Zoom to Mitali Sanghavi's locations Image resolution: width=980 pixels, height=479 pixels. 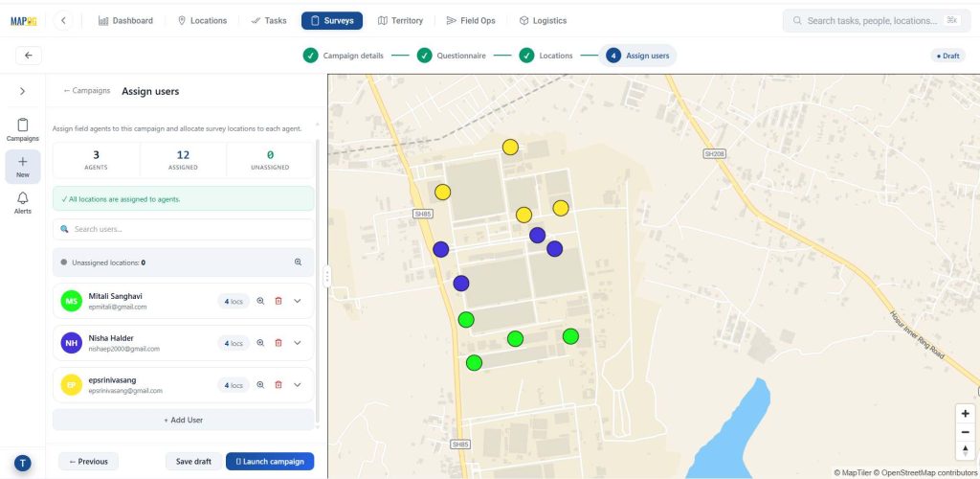pos(260,301)
